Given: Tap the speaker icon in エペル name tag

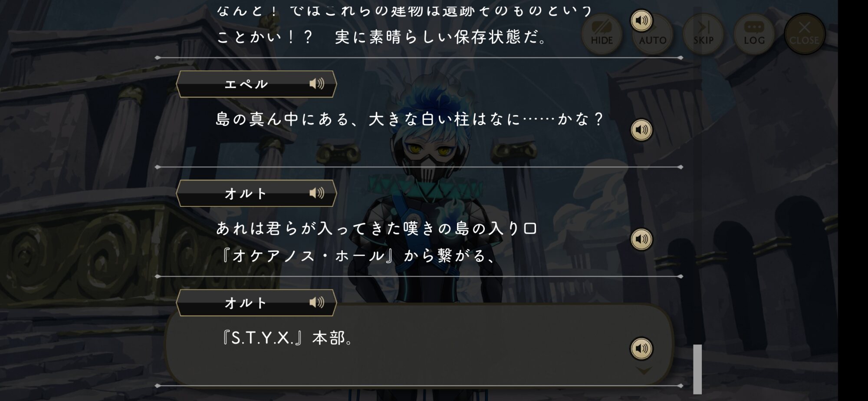Looking at the screenshot, I should tap(316, 83).
